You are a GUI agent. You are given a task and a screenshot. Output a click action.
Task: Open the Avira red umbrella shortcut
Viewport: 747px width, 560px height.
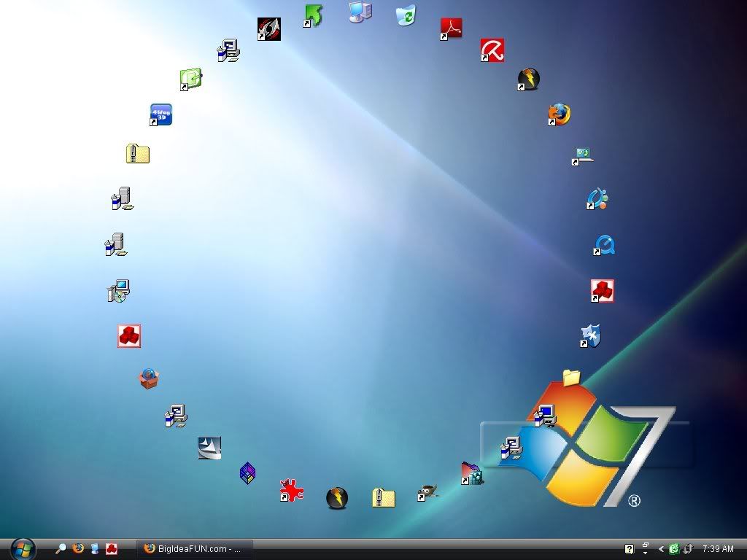pyautogui.click(x=492, y=50)
